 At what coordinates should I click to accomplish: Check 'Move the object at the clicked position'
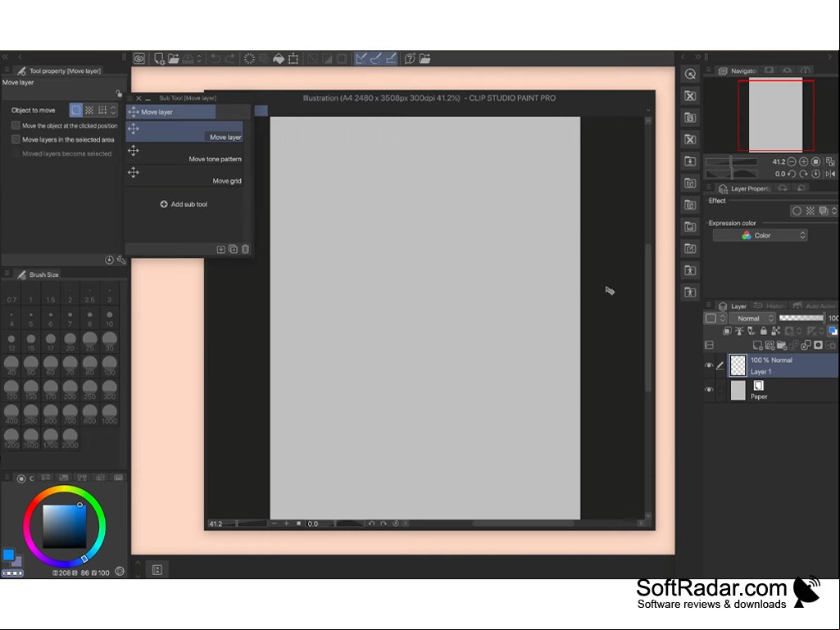tap(16, 125)
